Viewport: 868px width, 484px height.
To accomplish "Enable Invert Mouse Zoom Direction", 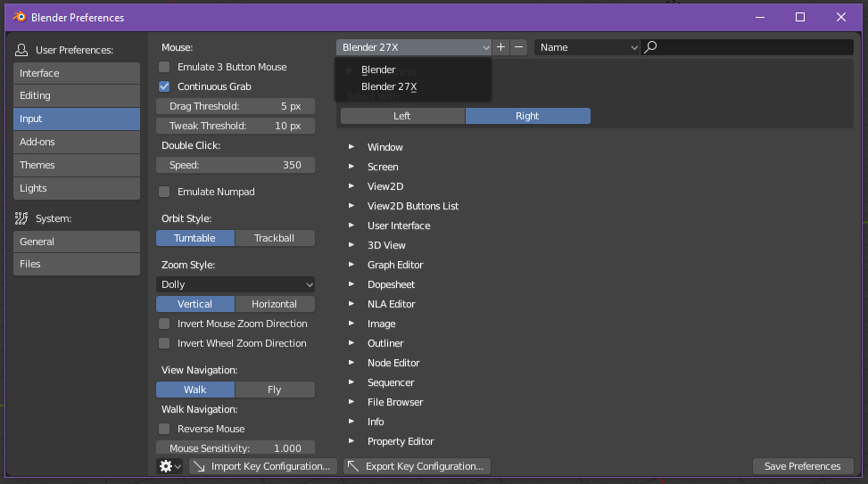I will coord(164,324).
